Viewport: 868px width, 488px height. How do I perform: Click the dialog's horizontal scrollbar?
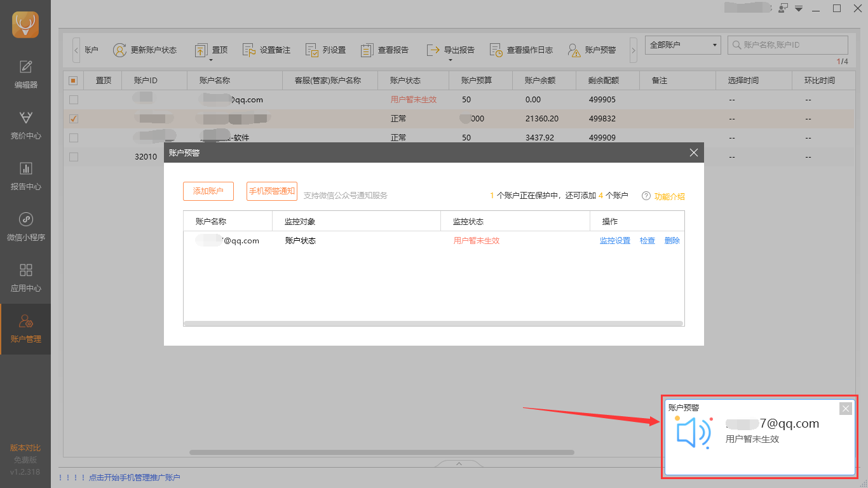(433, 323)
